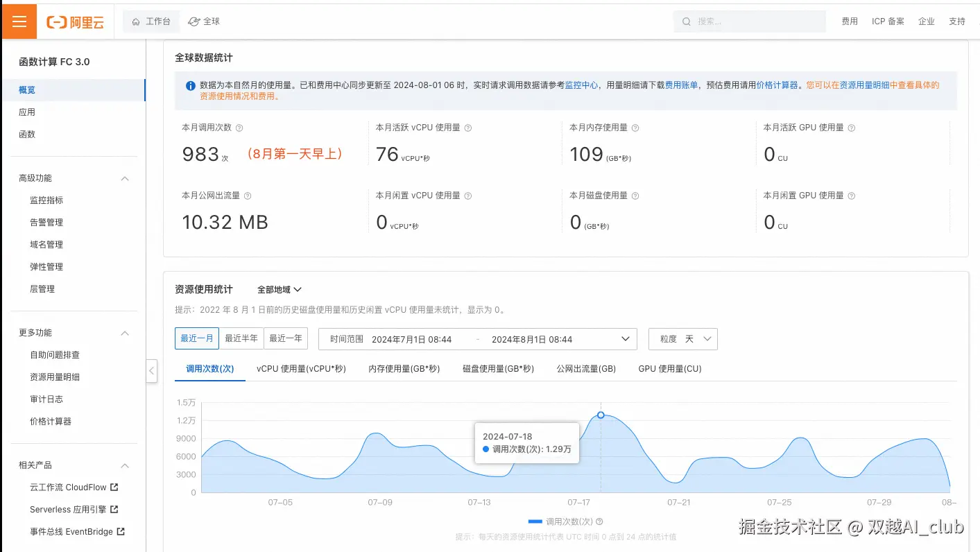Toggle the 调用次数(次) chart legend

coord(560,521)
